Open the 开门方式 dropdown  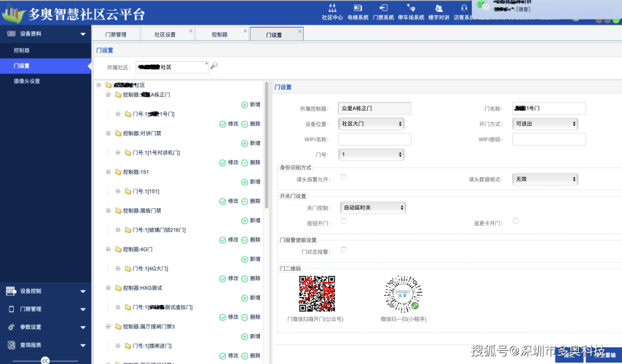click(x=545, y=124)
